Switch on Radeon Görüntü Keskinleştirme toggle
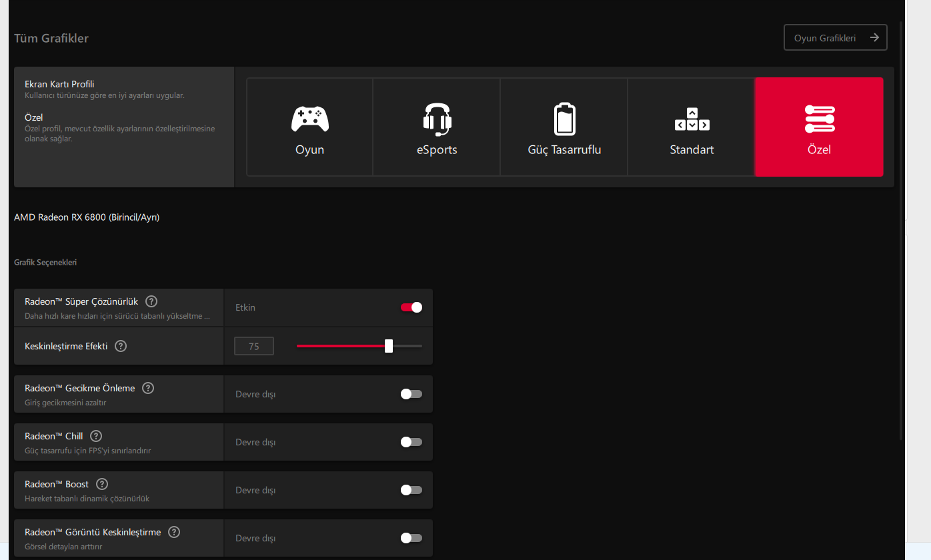931x560 pixels. pyautogui.click(x=411, y=538)
